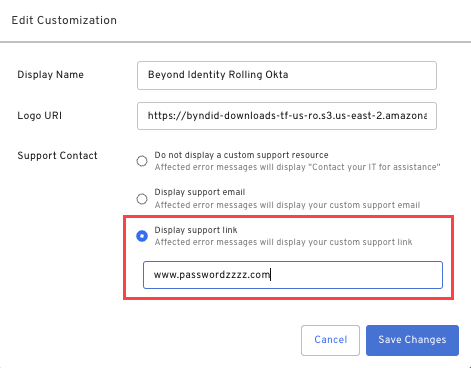
Task: Click description about custom support email
Action: coord(287,205)
